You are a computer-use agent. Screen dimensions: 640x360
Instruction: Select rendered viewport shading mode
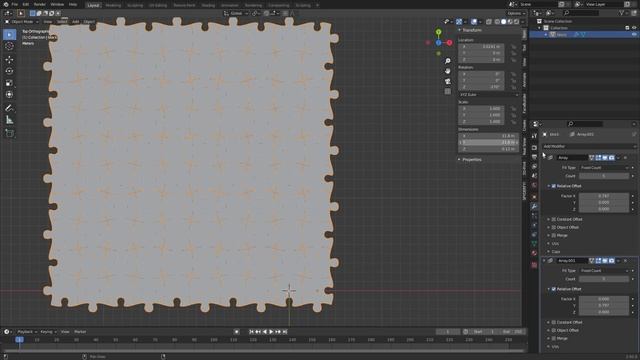[516, 22]
